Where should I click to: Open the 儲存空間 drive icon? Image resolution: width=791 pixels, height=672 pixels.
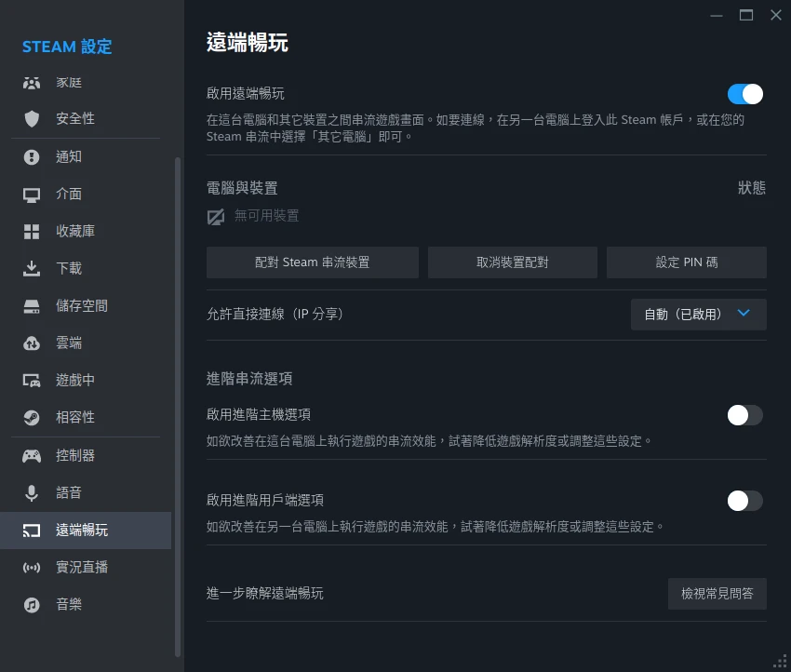pos(32,305)
